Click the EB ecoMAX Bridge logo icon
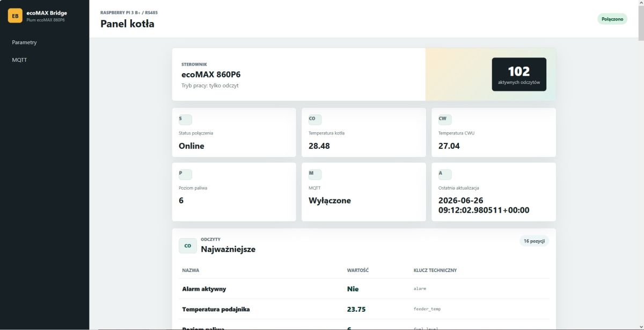 point(15,16)
